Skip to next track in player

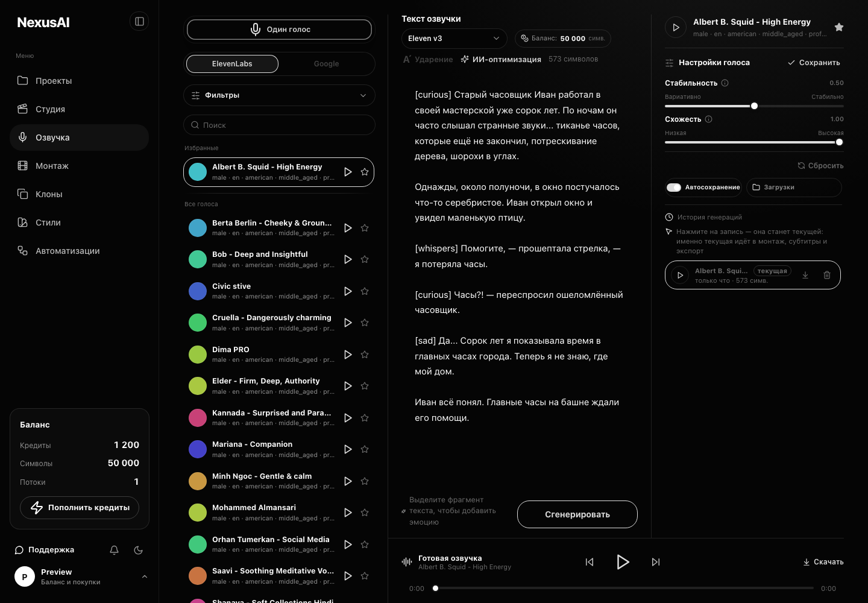point(656,562)
